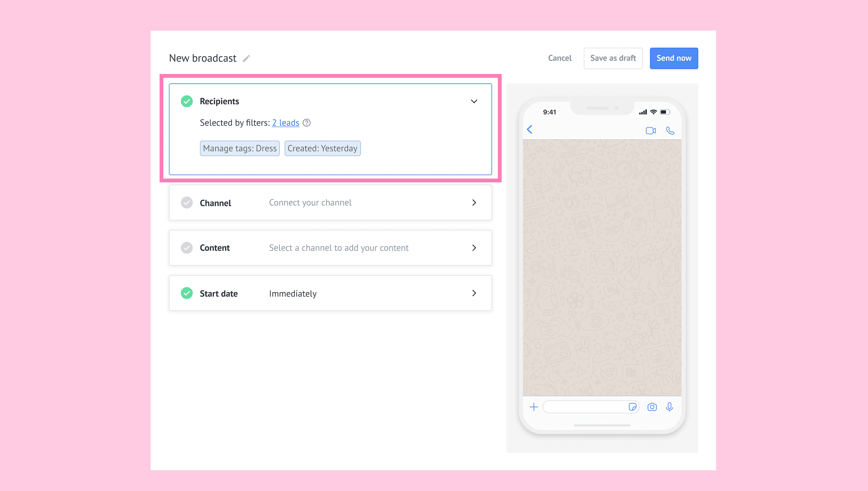
Task: Tap the back arrow in phone preview
Action: pos(529,129)
